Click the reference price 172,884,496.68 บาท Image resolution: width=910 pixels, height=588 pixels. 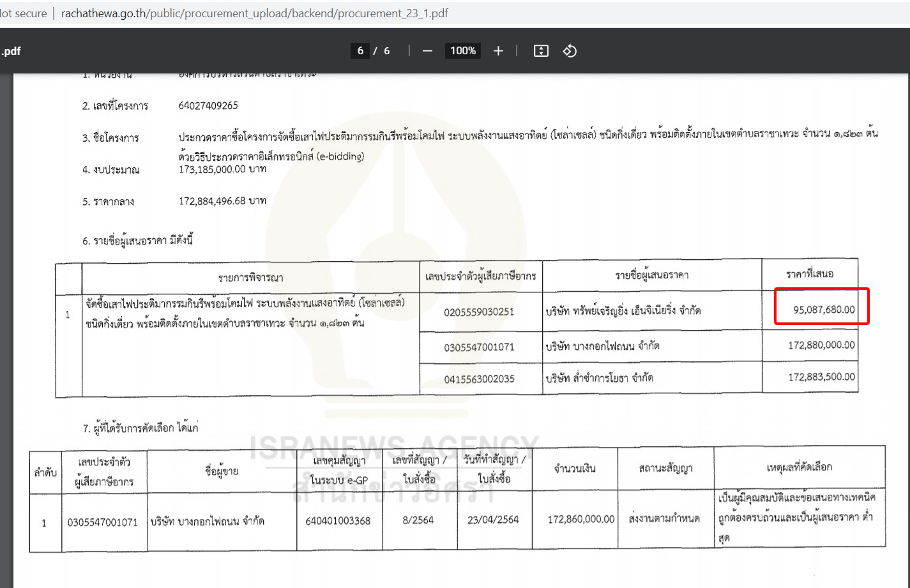[222, 201]
